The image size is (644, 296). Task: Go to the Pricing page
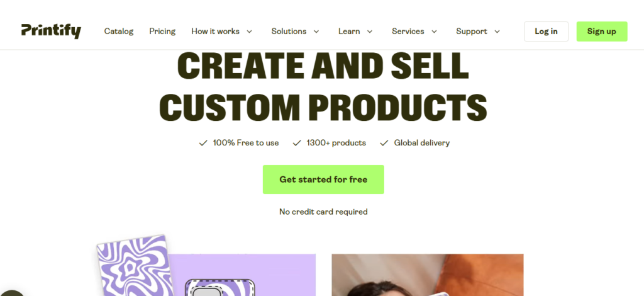tap(162, 31)
